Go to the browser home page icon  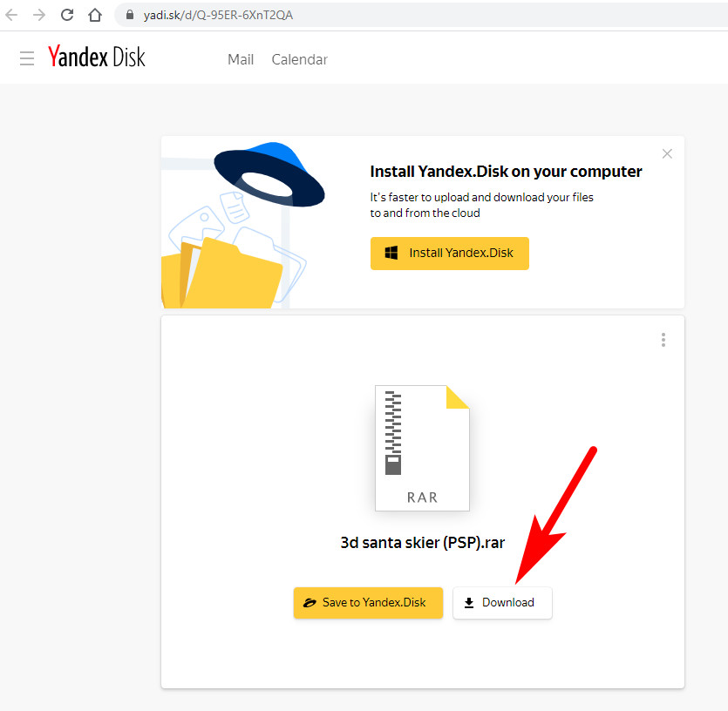click(95, 15)
